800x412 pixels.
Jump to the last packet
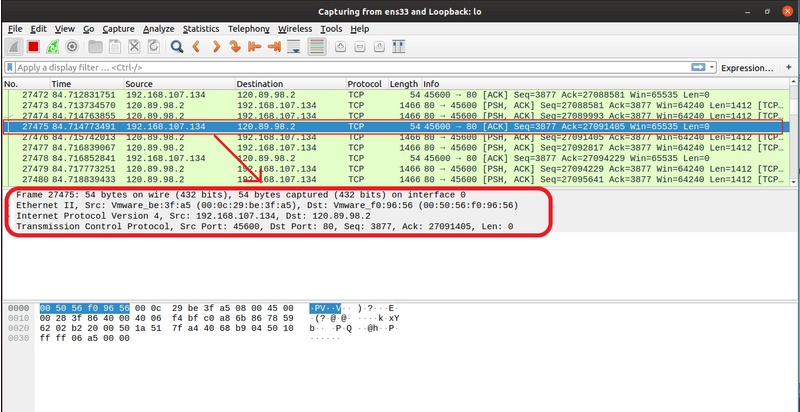click(x=273, y=47)
